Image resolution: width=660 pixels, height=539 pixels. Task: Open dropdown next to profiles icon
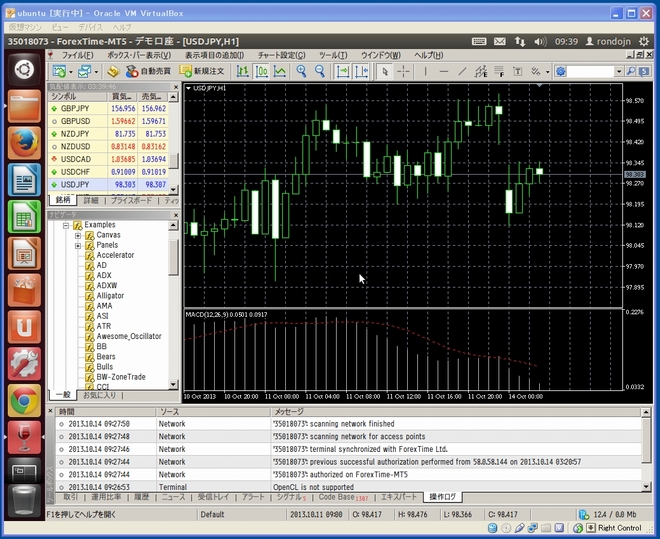(96, 72)
